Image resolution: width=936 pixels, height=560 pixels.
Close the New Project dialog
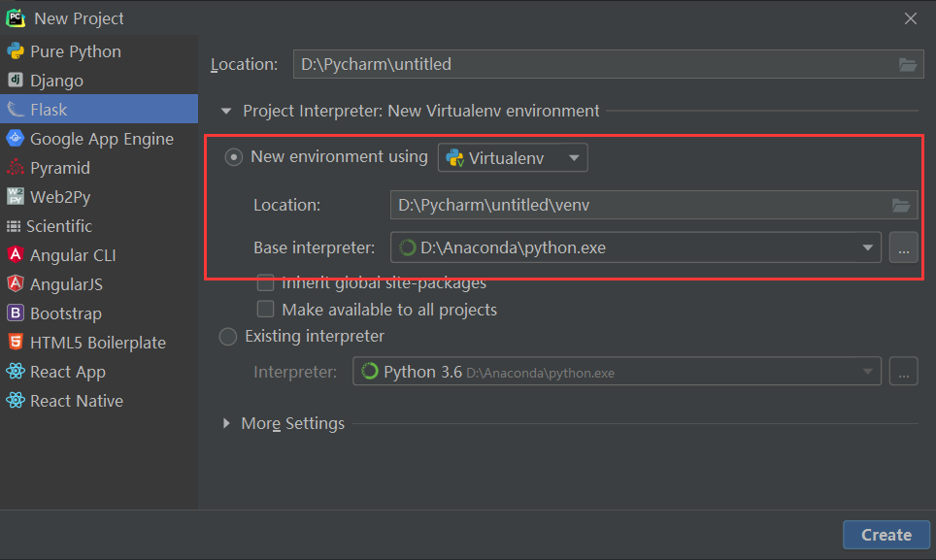(x=911, y=18)
